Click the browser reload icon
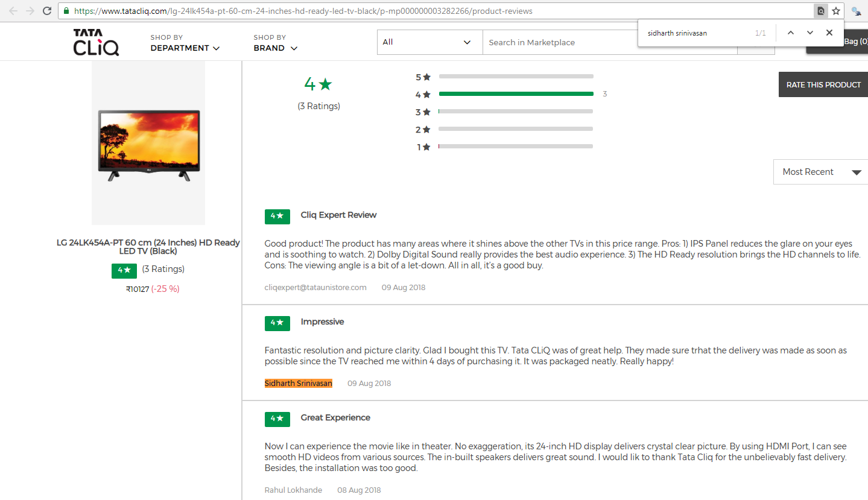The image size is (868, 500). click(x=47, y=11)
